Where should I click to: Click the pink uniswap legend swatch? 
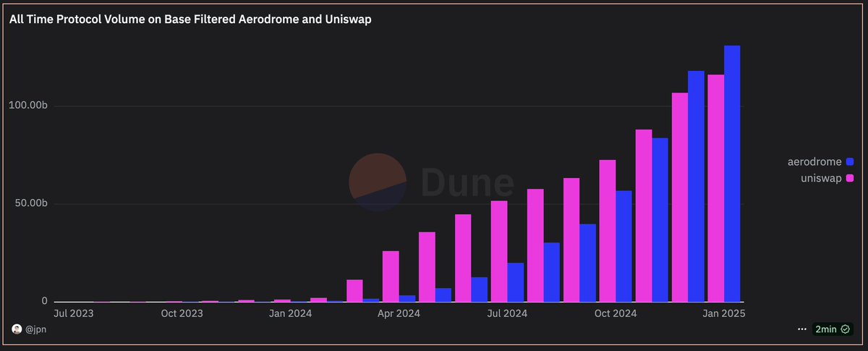[850, 178]
